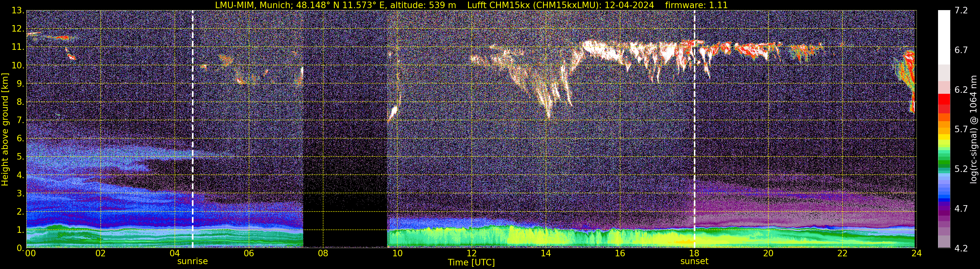Click time axis tick label '24'

917,253
